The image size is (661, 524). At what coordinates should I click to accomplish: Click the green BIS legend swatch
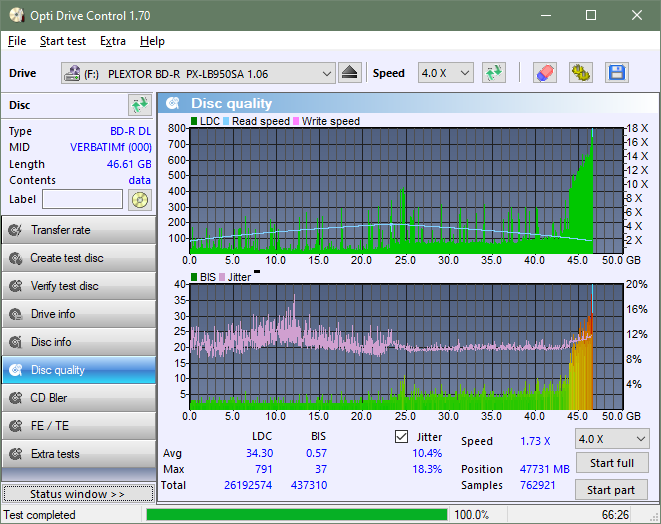point(194,277)
